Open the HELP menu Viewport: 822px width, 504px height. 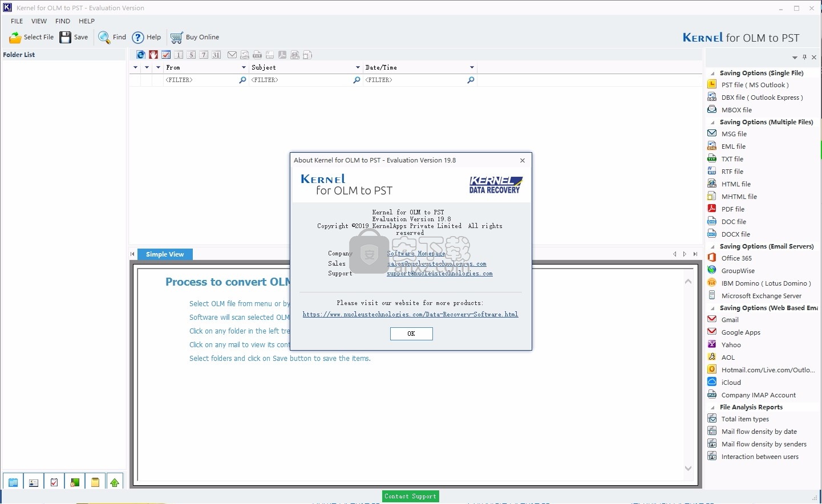point(87,21)
